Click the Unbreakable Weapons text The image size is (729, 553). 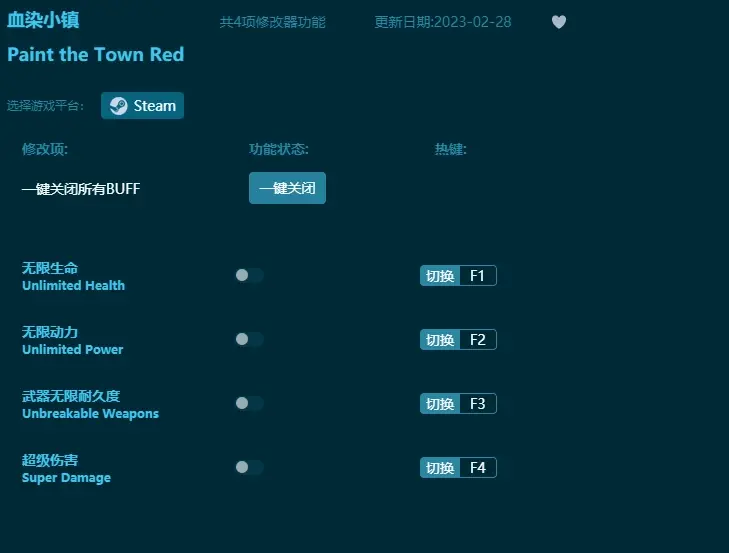[90, 414]
